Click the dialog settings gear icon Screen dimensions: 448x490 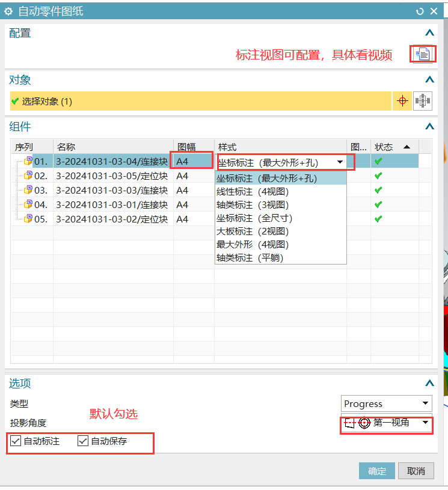tap(8, 11)
